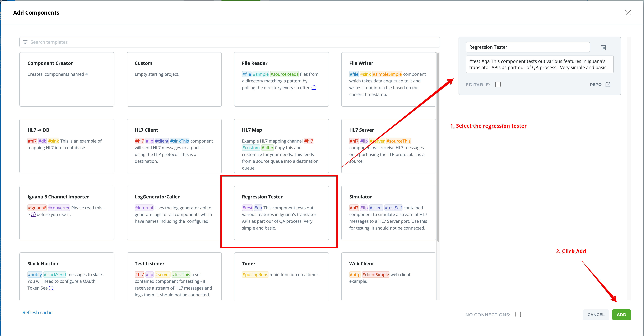Edit the Regression Tester name field
The height and width of the screenshot is (336, 644).
[x=528, y=47]
